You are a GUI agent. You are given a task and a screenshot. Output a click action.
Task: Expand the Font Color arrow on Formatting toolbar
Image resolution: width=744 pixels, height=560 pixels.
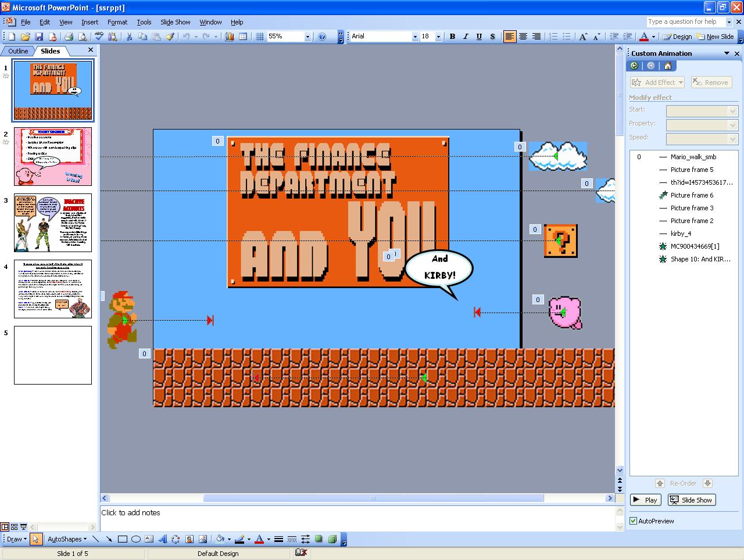tap(653, 37)
